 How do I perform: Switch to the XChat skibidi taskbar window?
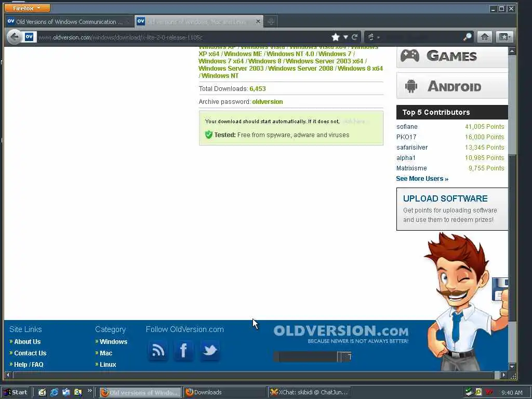click(309, 392)
